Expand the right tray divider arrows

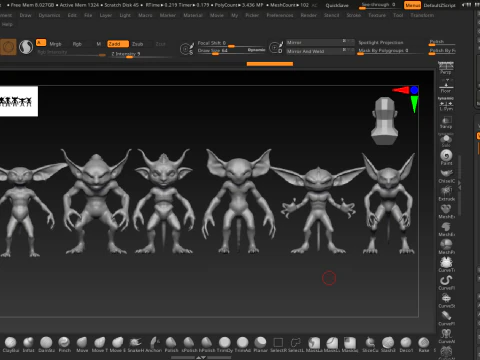click(x=459, y=185)
